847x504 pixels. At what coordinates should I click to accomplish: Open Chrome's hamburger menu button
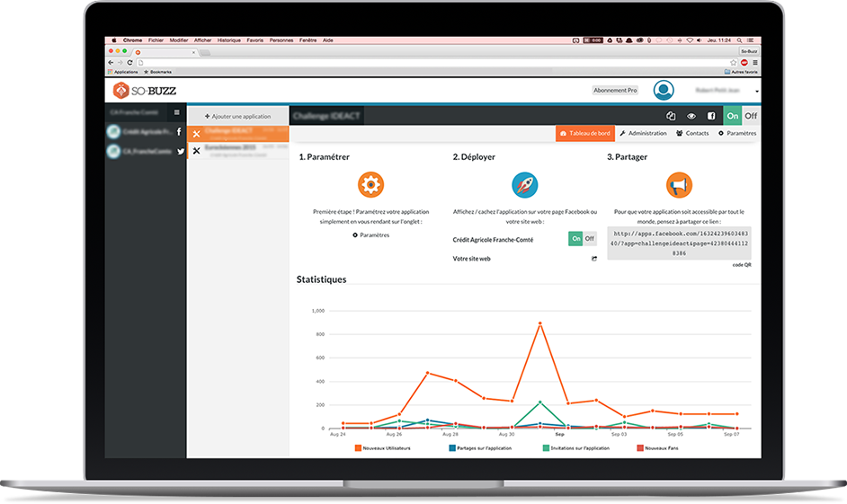(x=754, y=63)
